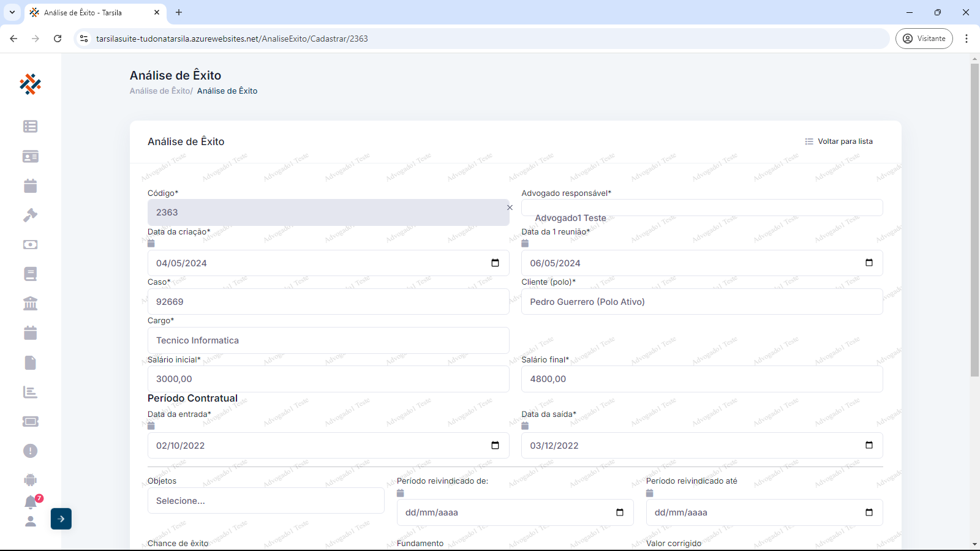Screen dimensions: 980x551
Task: Open the Android robot sidebar icon
Action: [30, 480]
